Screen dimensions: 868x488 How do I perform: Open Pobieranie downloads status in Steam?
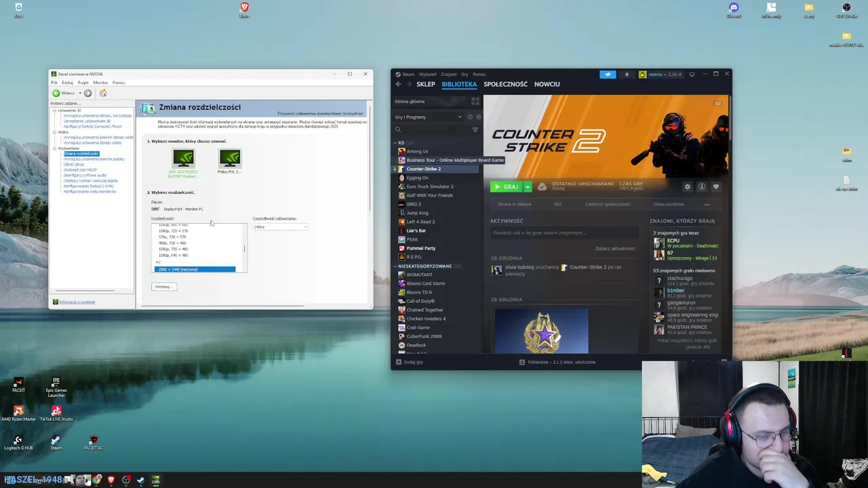(557, 362)
